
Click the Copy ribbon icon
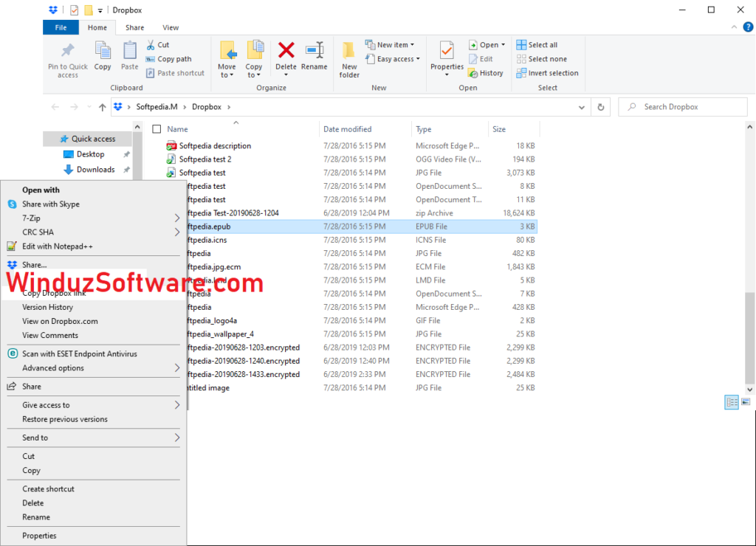[x=102, y=51]
